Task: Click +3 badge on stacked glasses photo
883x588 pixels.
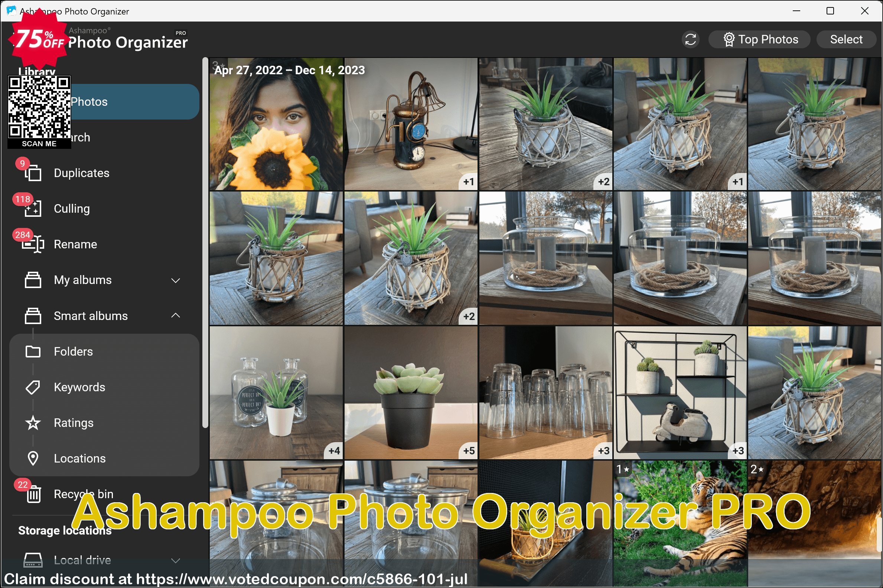Action: [x=603, y=451]
